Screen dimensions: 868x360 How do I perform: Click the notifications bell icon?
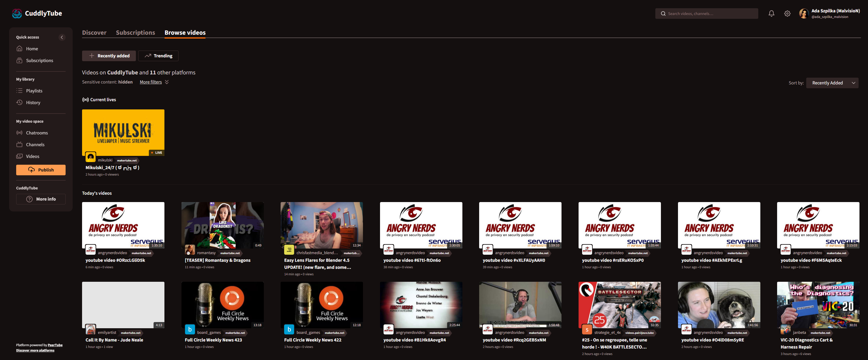click(x=771, y=14)
